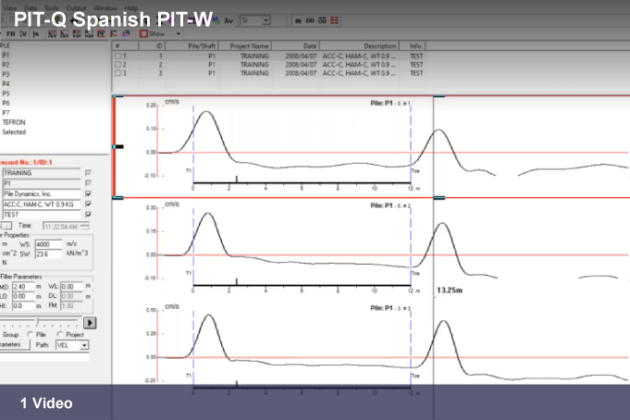Select pile P5 in the tree
Image resolution: width=630 pixels, height=420 pixels.
pyautogui.click(x=6, y=93)
